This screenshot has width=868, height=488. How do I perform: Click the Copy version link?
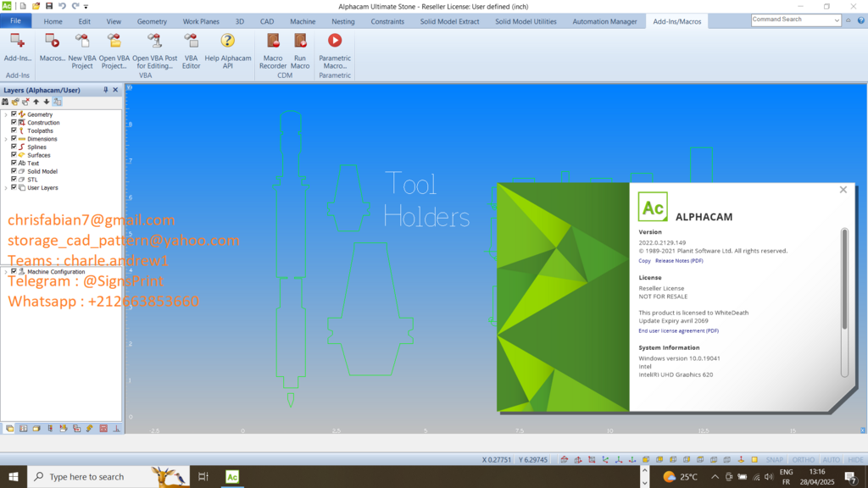644,261
